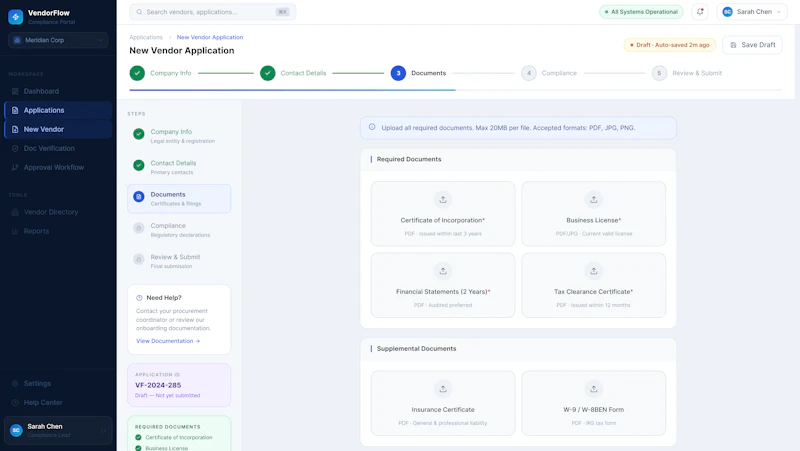Click the upload icon for Business License
Image resolution: width=800 pixels, height=451 pixels.
coord(593,199)
